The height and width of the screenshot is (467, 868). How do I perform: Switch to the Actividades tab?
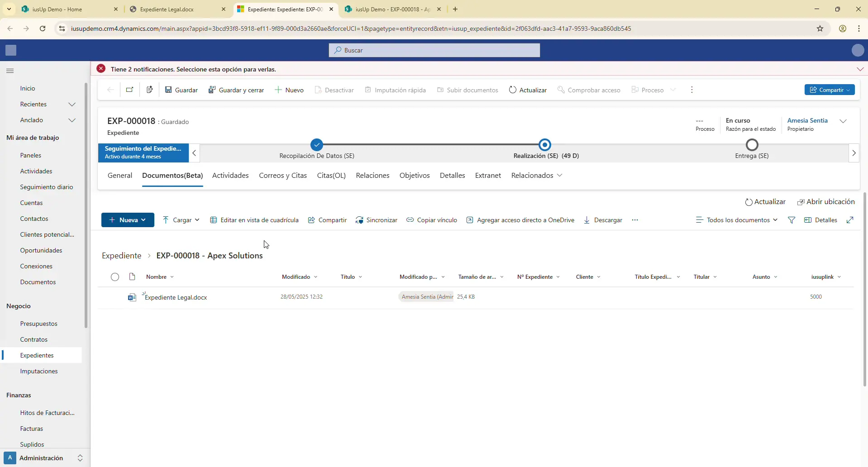click(x=230, y=176)
